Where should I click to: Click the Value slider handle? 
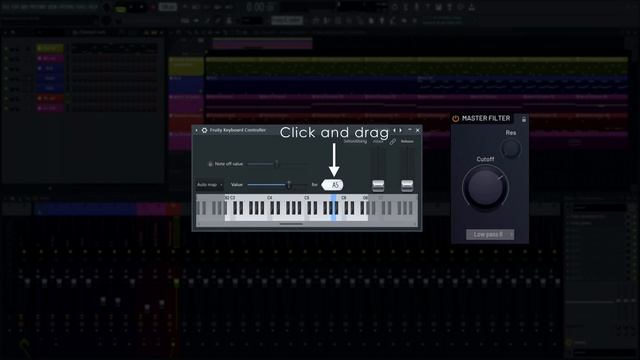pyautogui.click(x=289, y=185)
